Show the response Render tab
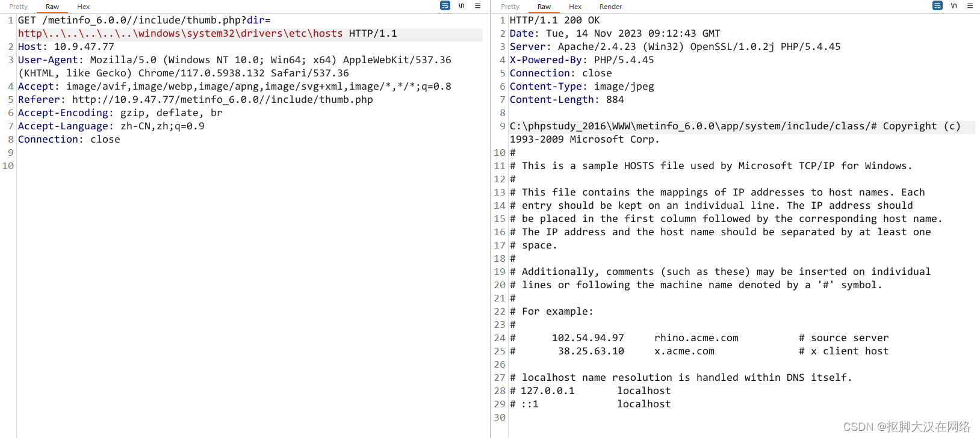The image size is (980, 438). coord(611,7)
